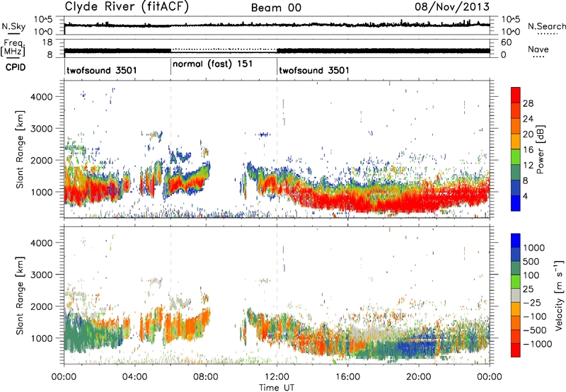Select the "08:00" time tick label
Image resolution: width=566 pixels, height=392 pixels.
tap(206, 377)
